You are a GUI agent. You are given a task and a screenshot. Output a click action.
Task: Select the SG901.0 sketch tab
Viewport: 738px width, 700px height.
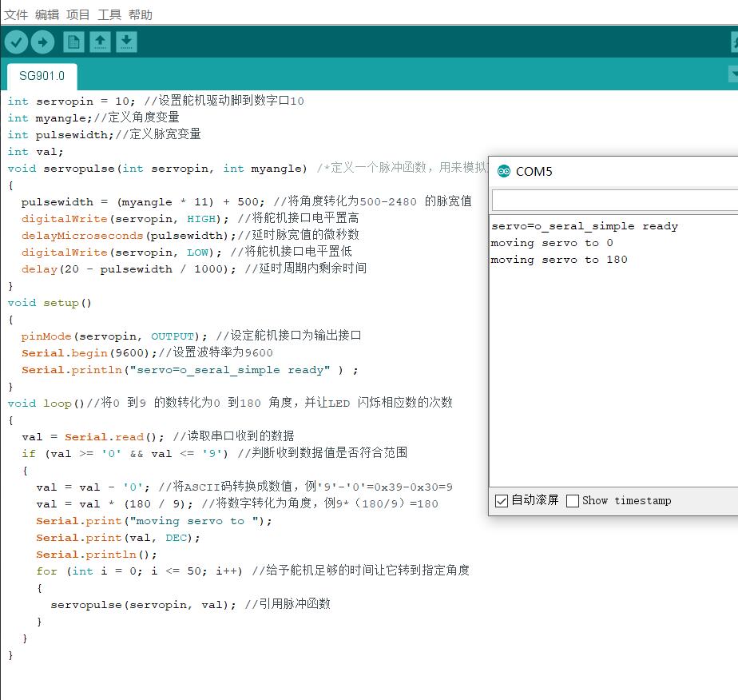tap(42, 76)
